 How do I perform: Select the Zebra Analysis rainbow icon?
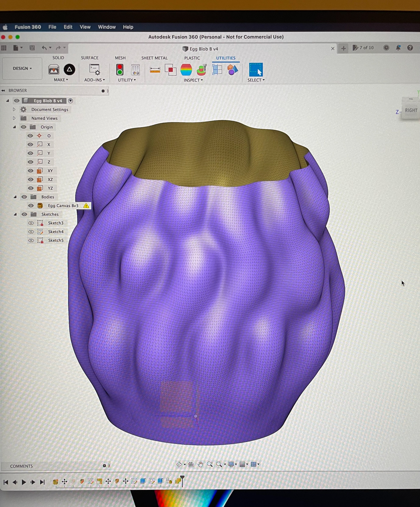tap(186, 70)
